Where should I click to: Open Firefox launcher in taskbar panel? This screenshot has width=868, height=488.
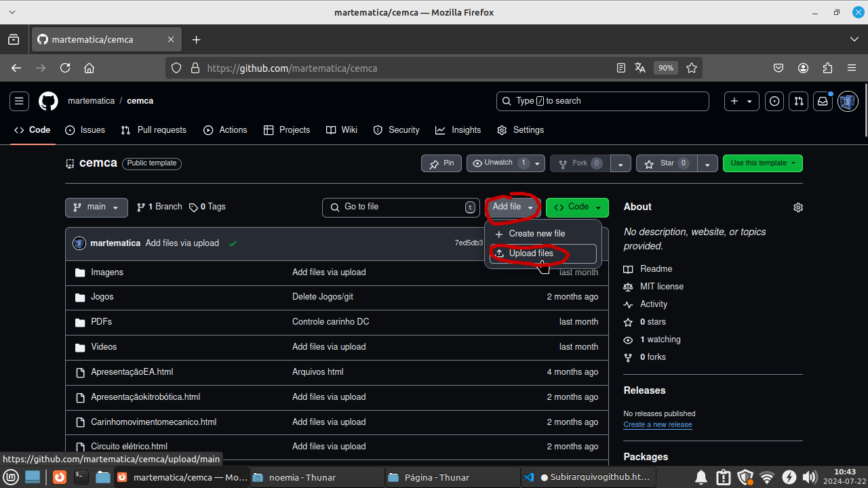click(60, 477)
